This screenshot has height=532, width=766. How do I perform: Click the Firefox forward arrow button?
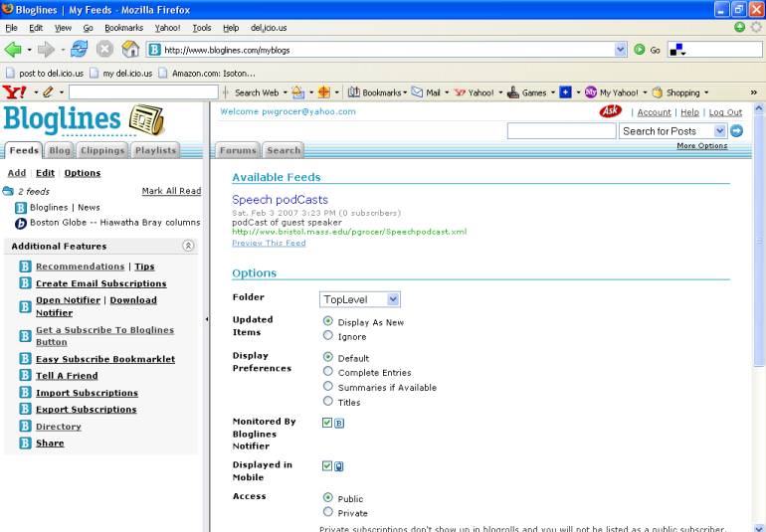(46, 50)
